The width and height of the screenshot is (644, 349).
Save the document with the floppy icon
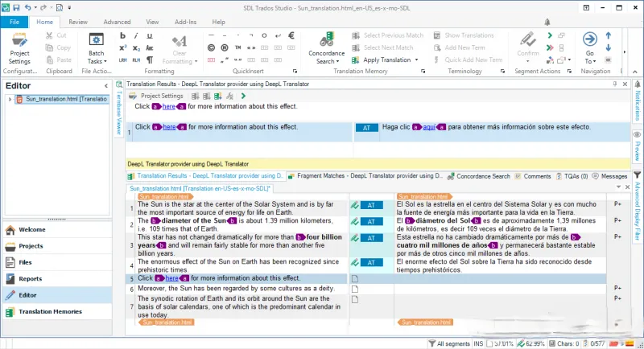pyautogui.click(x=16, y=7)
